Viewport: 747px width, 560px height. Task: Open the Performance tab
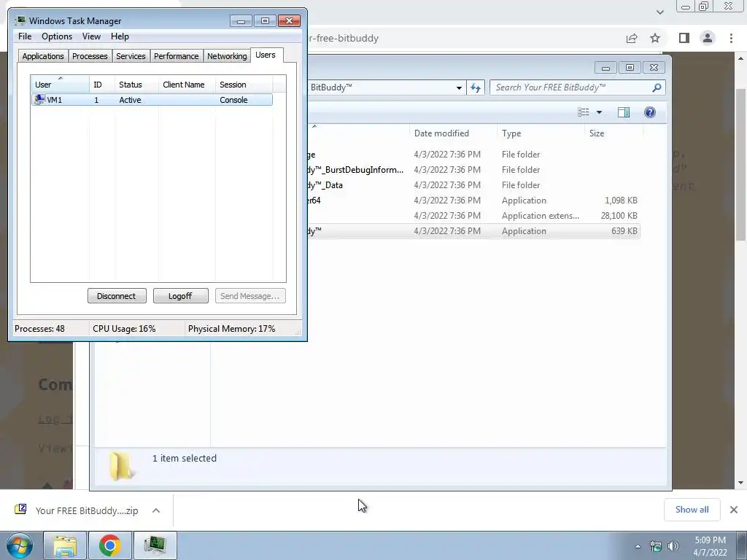pyautogui.click(x=176, y=56)
